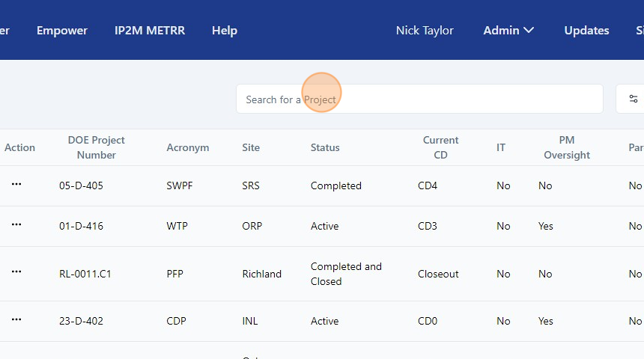Sort by Current CD column header
The width and height of the screenshot is (644, 359).
point(440,147)
